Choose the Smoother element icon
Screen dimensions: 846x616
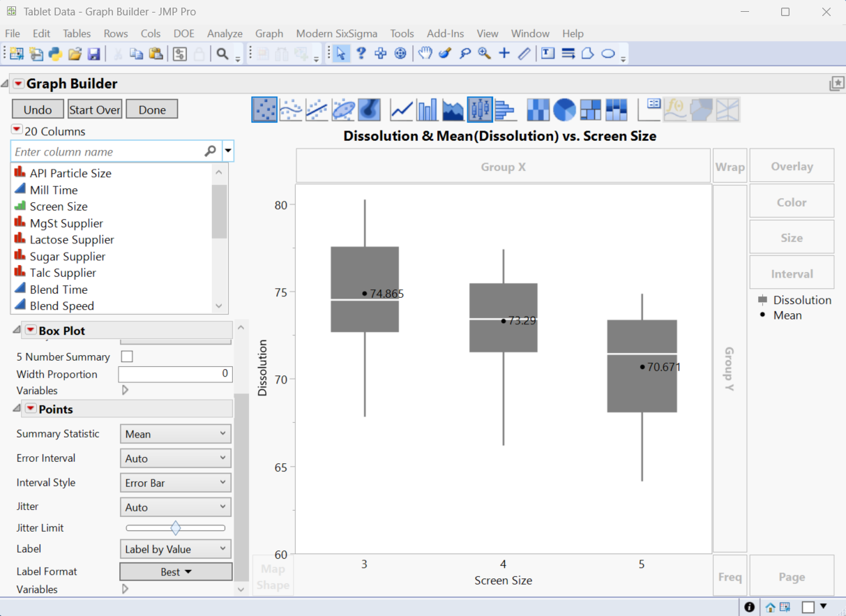[x=291, y=110]
